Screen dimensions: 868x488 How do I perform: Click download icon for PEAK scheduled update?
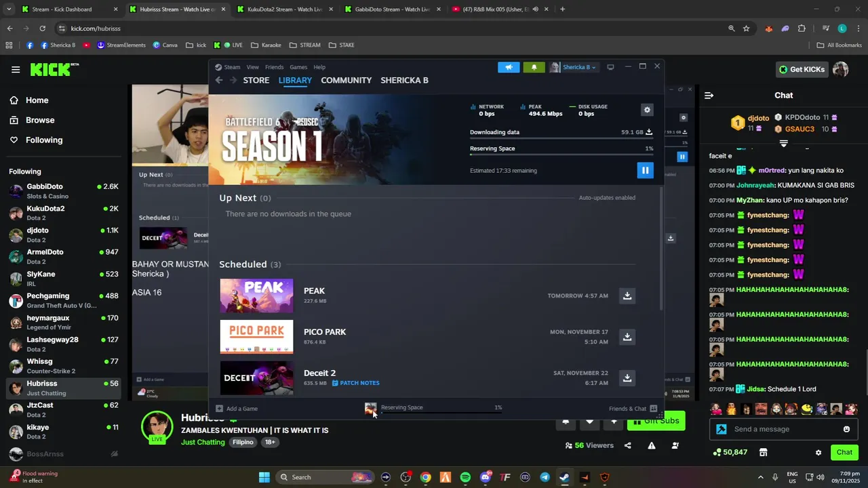[x=627, y=296]
